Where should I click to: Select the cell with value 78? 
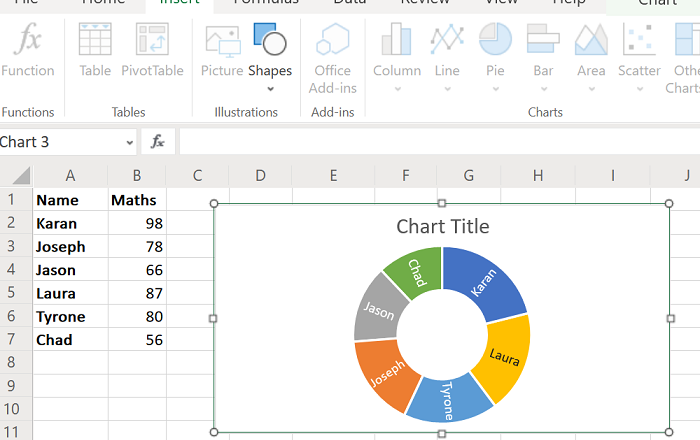(137, 246)
